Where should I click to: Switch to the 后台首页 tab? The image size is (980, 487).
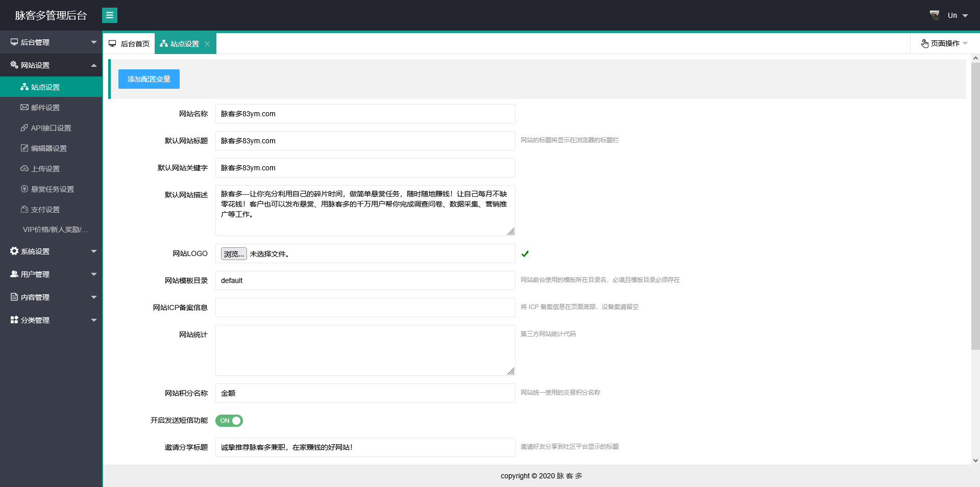pyautogui.click(x=129, y=44)
